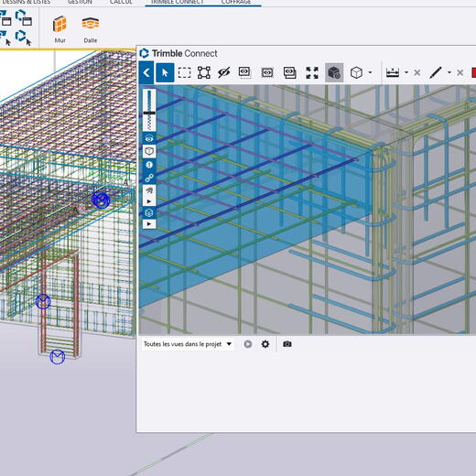476x476 pixels.
Task: Clear markups with X beside pencil tool
Action: 460,72
